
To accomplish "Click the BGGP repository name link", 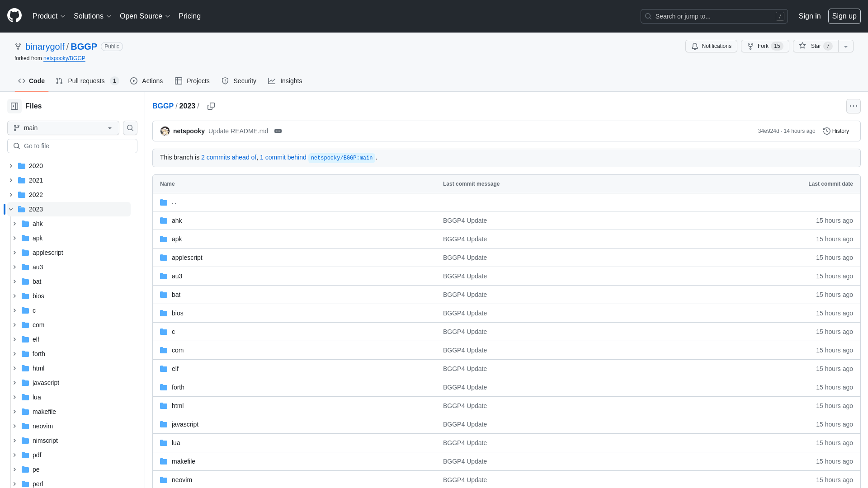I will [84, 47].
